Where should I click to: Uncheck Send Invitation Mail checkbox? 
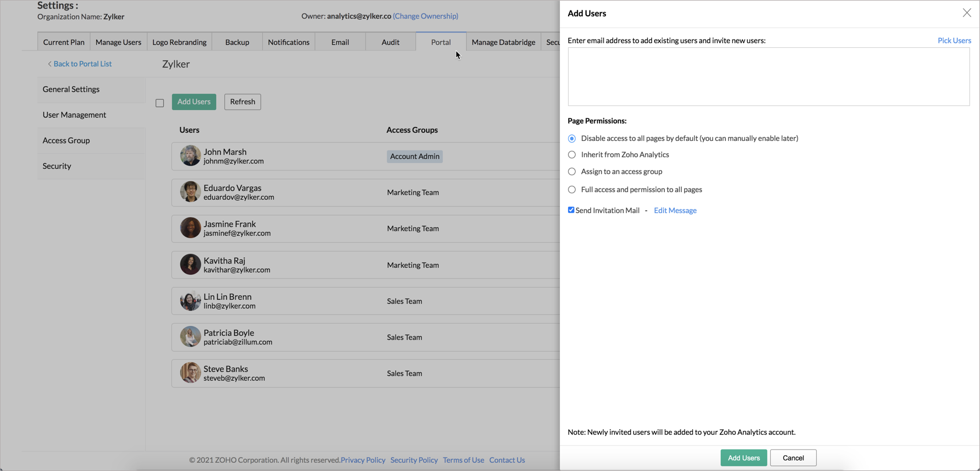click(x=571, y=210)
